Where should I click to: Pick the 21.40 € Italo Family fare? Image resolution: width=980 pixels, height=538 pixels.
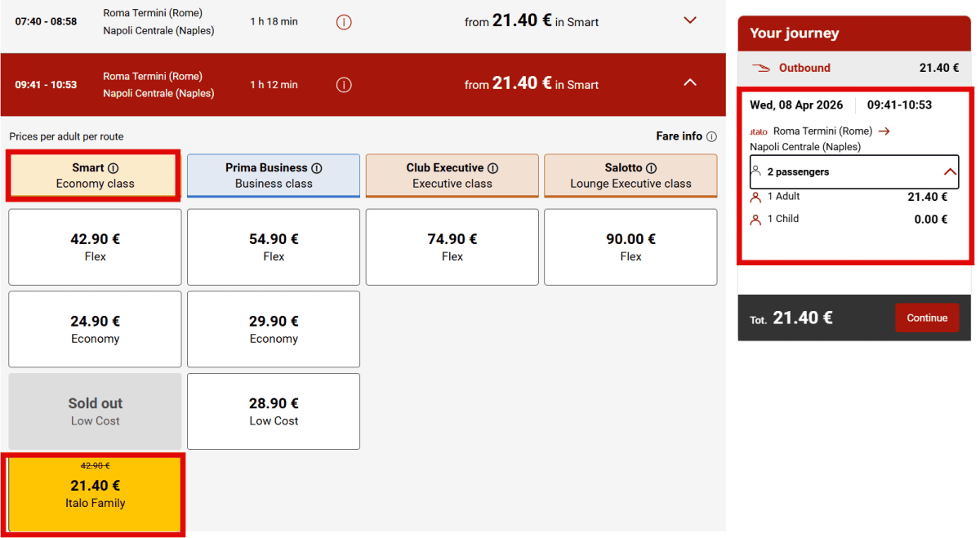click(x=95, y=494)
